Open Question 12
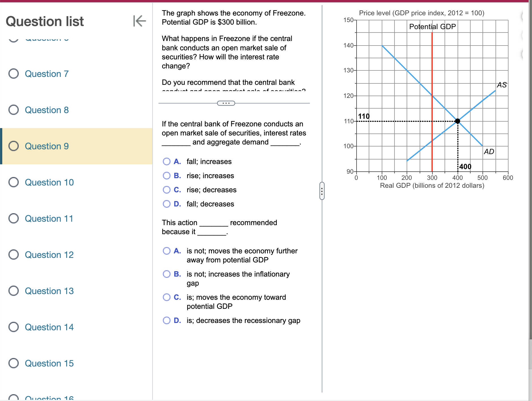532x401 pixels. click(49, 255)
